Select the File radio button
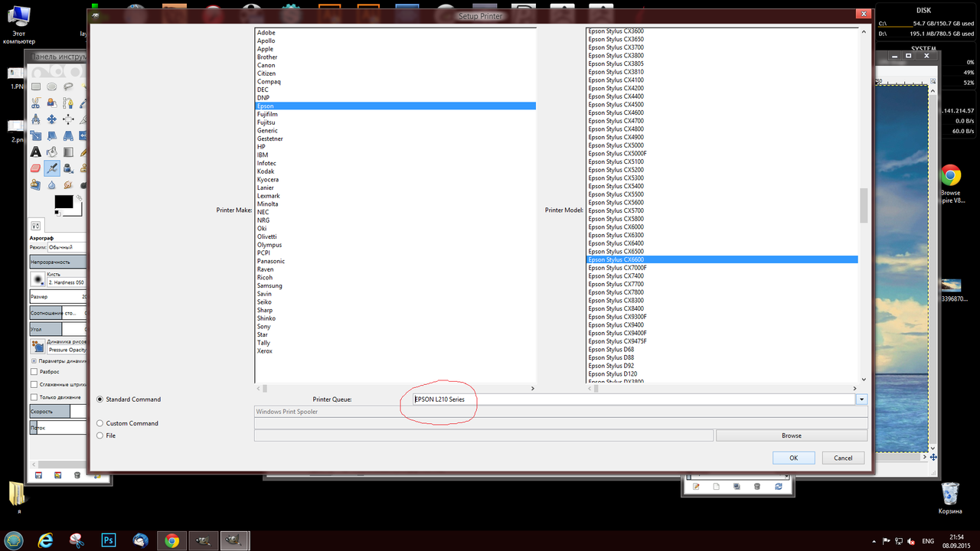The image size is (980, 551). click(x=100, y=435)
